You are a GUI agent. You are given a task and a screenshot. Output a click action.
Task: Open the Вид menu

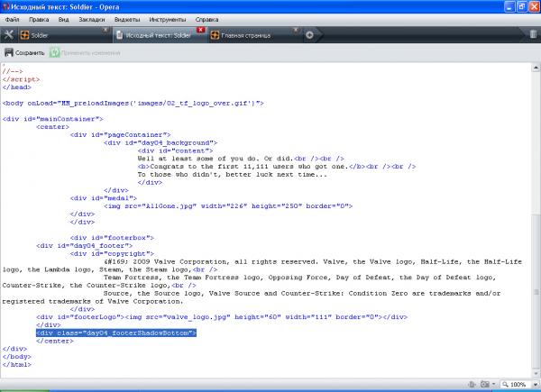[x=63, y=20]
